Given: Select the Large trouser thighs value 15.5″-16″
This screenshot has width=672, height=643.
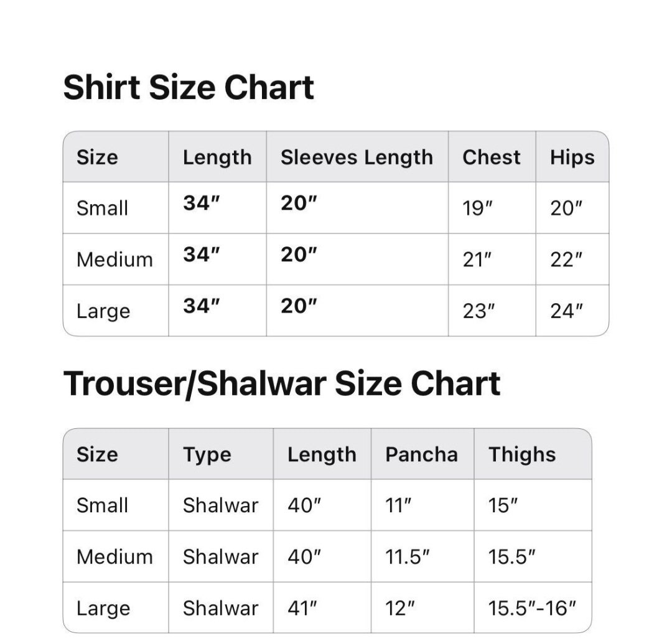Looking at the screenshot, I should 532,608.
